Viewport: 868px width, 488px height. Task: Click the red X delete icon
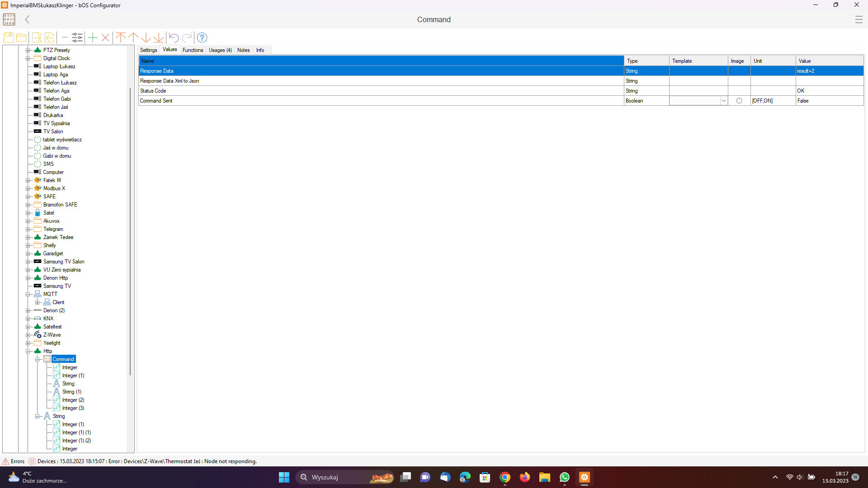tap(105, 38)
